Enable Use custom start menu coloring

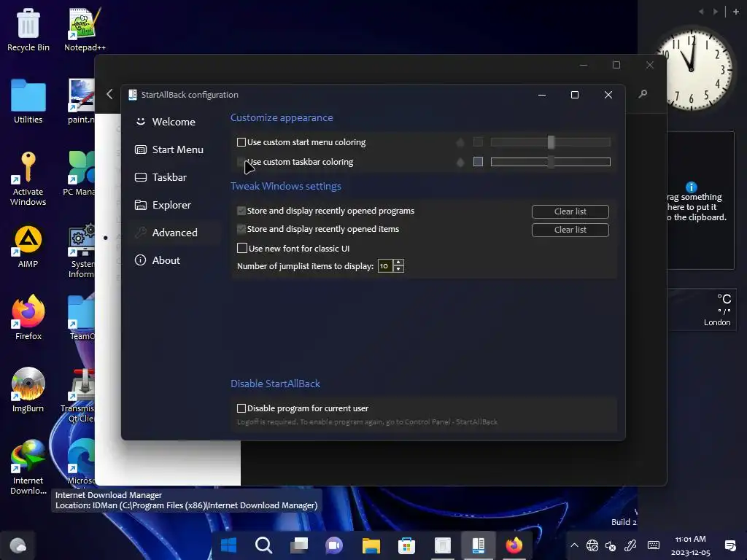(x=241, y=142)
